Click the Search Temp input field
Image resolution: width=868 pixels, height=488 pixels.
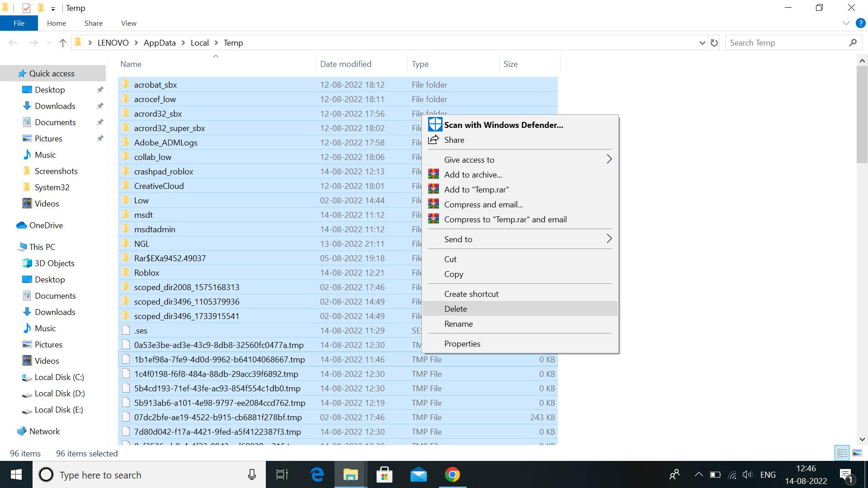click(x=787, y=43)
